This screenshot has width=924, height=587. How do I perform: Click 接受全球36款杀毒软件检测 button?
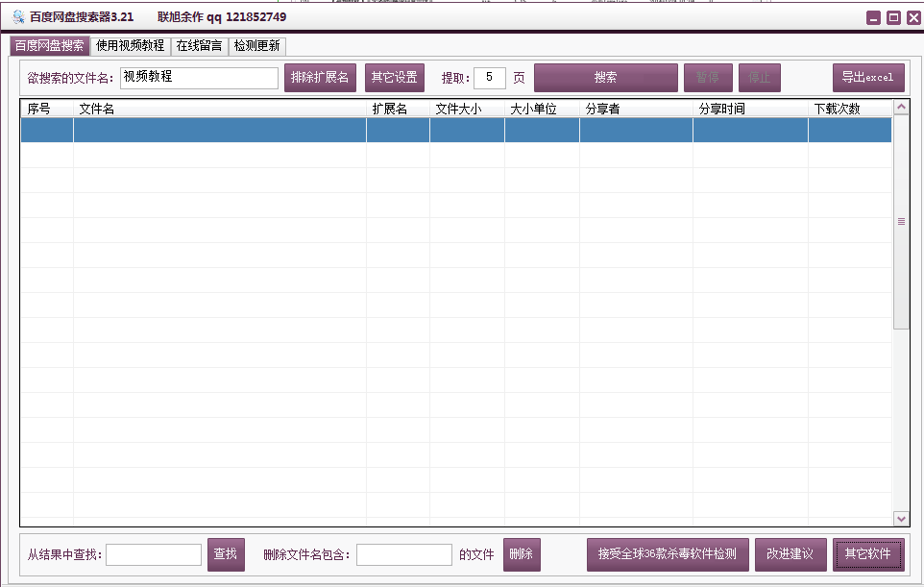668,554
